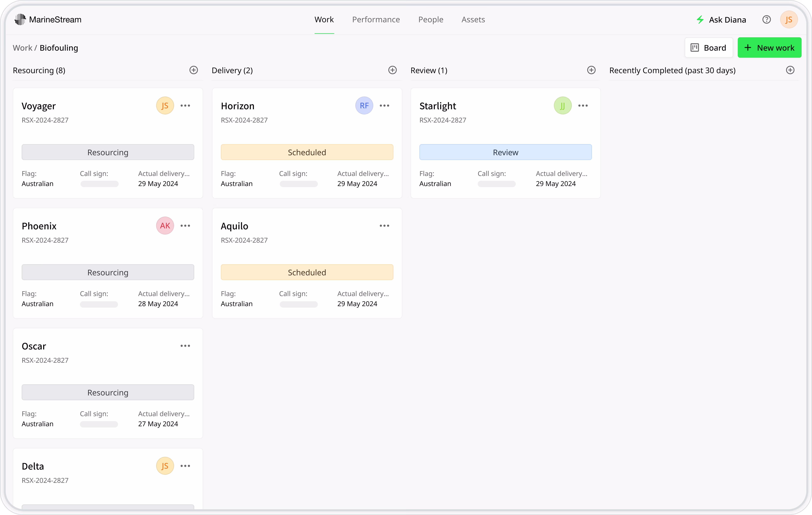812x515 pixels.
Task: Add a card to the Delivery column
Action: click(x=393, y=70)
